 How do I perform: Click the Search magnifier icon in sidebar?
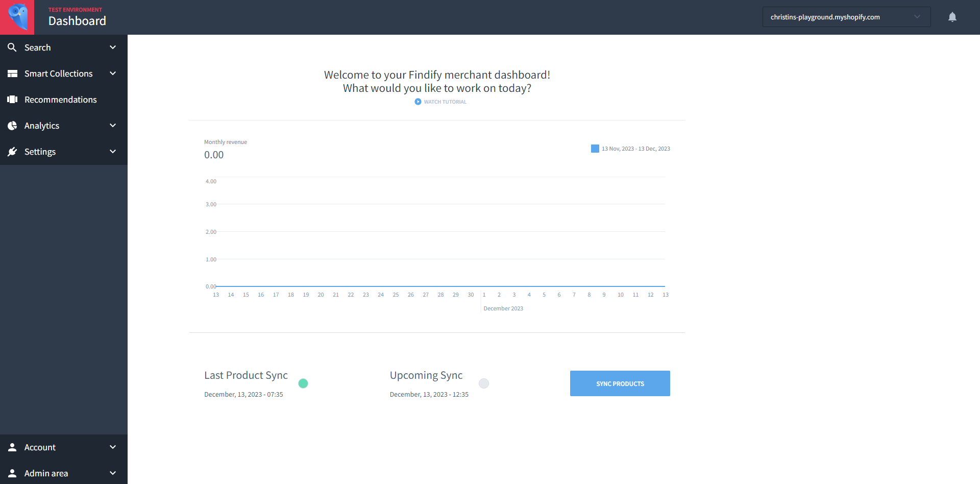pos(13,47)
